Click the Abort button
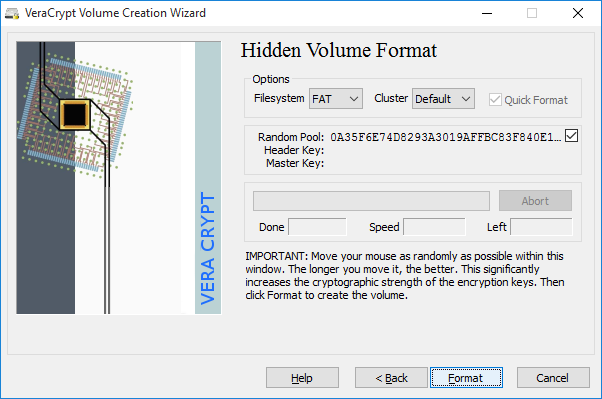 [535, 200]
